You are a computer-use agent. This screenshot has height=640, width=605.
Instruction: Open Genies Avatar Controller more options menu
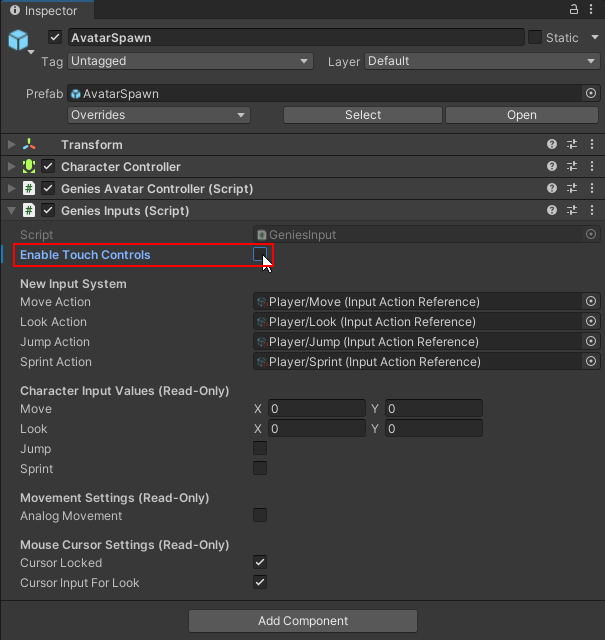(x=591, y=189)
